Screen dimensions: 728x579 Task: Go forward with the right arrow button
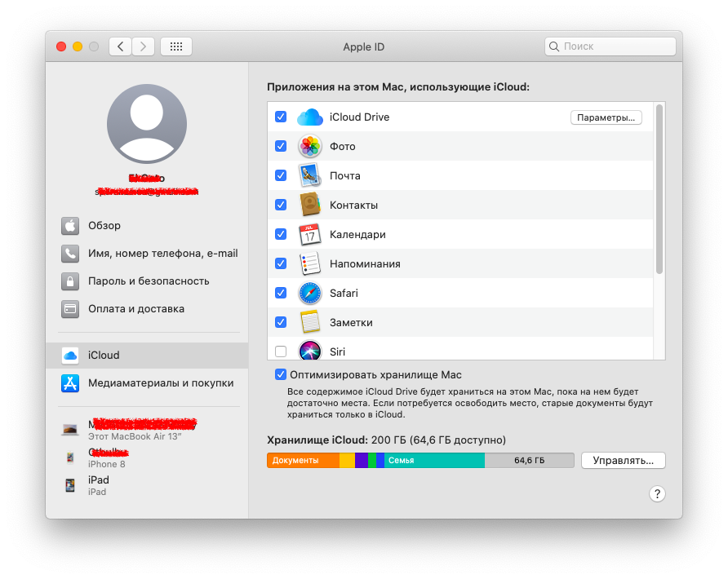143,46
